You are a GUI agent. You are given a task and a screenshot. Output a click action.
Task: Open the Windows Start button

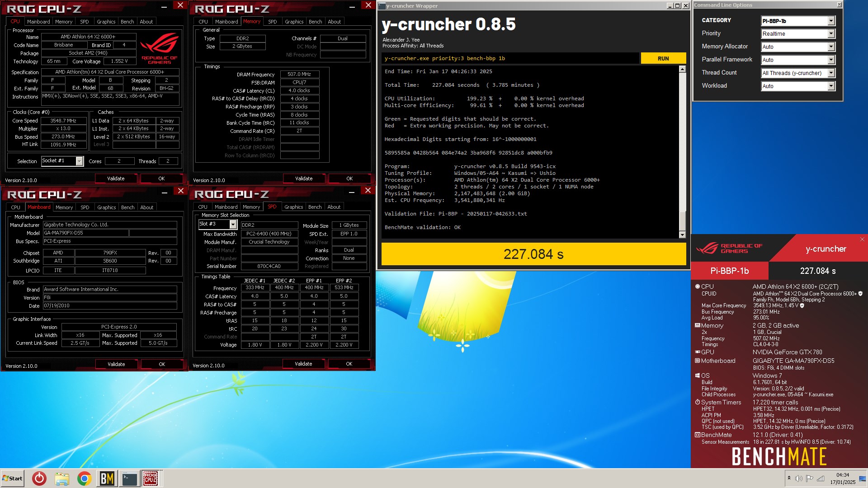[13, 479]
